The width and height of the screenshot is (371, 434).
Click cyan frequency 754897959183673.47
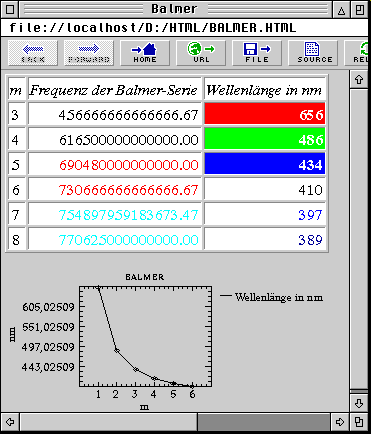(x=129, y=215)
